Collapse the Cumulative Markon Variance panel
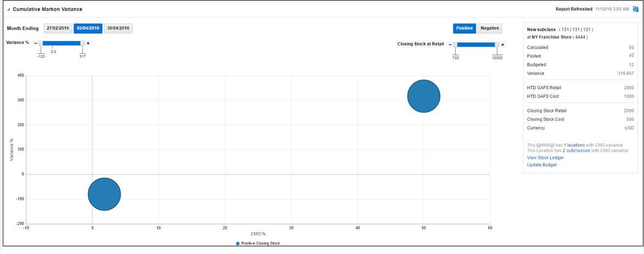 click(x=9, y=9)
